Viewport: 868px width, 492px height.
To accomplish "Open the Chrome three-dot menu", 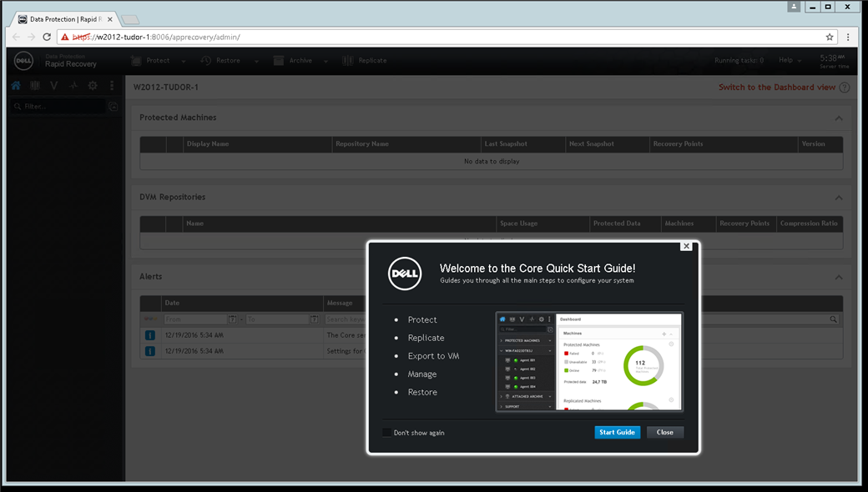I will [x=848, y=37].
